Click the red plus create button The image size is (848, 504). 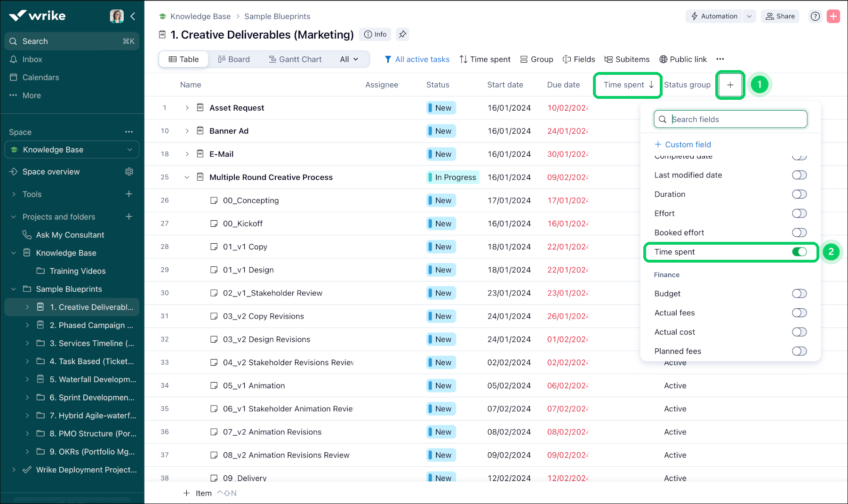pyautogui.click(x=833, y=16)
